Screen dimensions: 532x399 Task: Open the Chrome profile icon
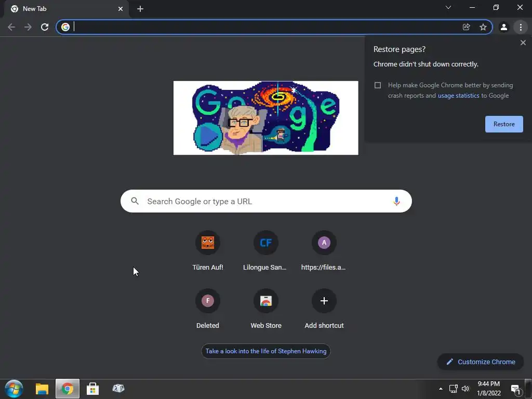(x=504, y=27)
